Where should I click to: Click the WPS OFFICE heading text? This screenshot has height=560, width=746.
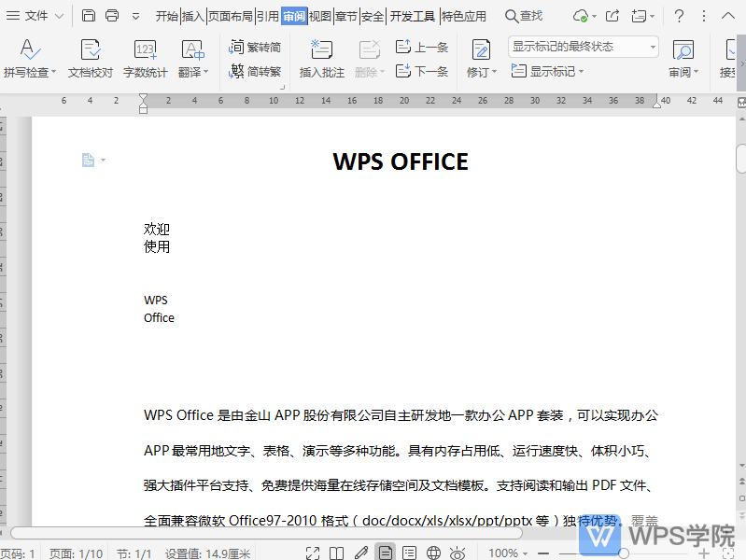[x=401, y=161]
